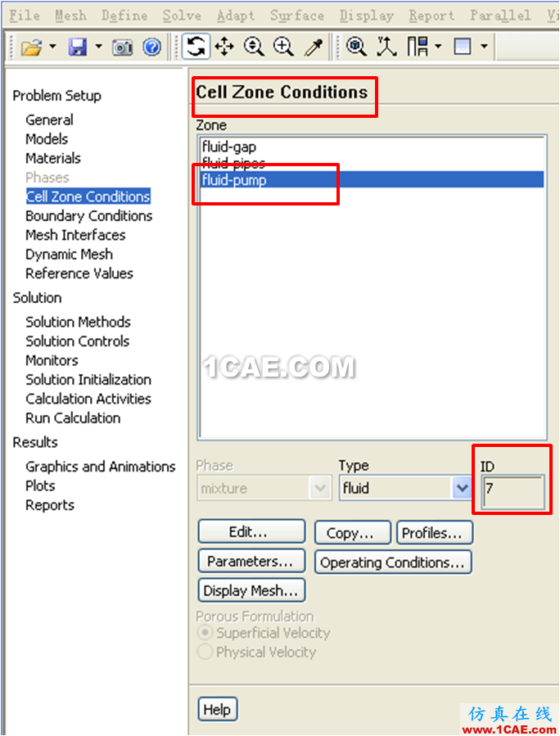Select Boundary Conditions in the tree
560x736 pixels.
[x=88, y=216]
